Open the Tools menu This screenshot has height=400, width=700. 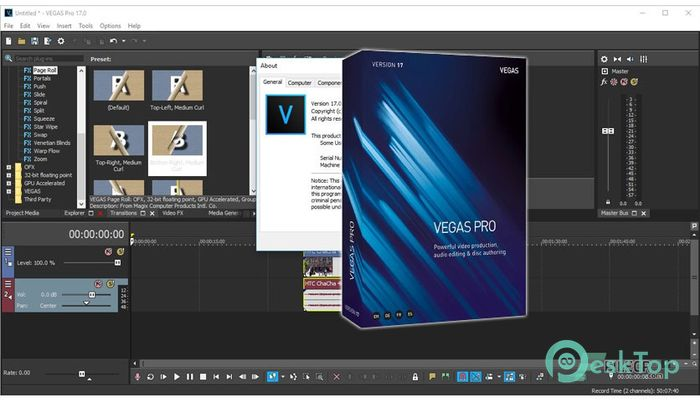(x=86, y=25)
